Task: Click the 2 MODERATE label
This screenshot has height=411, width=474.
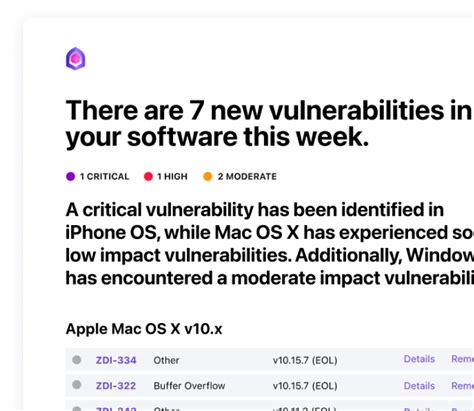Action: tap(247, 177)
